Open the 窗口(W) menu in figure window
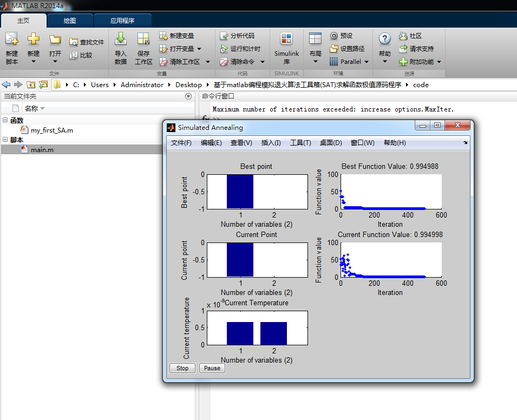 point(362,143)
